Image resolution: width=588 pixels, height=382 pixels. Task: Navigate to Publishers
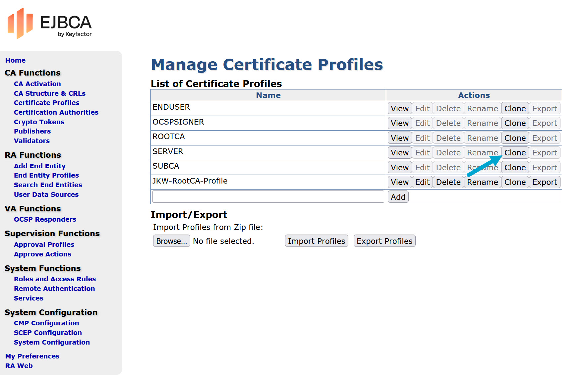(x=32, y=131)
